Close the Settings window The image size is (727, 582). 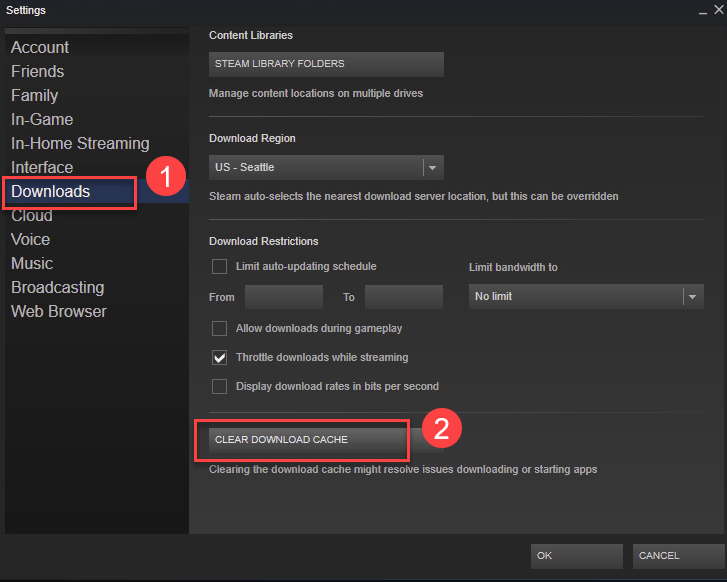(713, 10)
